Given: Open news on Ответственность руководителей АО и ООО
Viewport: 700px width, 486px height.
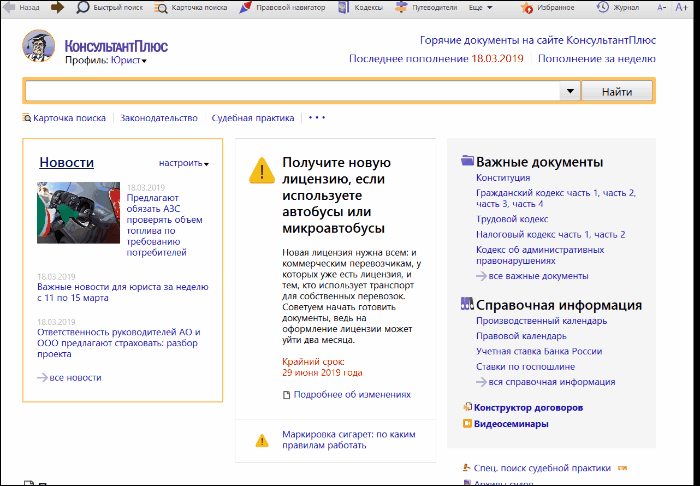Looking at the screenshot, I should click(119, 343).
